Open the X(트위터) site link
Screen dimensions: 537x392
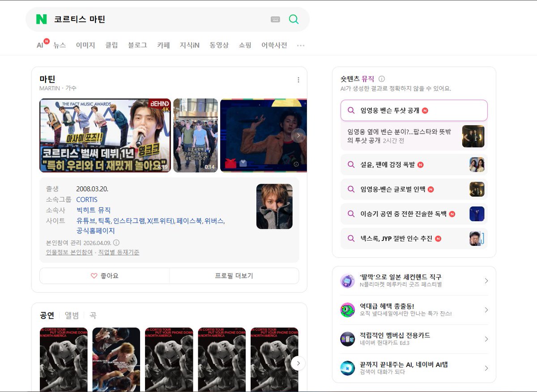pyautogui.click(x=161, y=221)
